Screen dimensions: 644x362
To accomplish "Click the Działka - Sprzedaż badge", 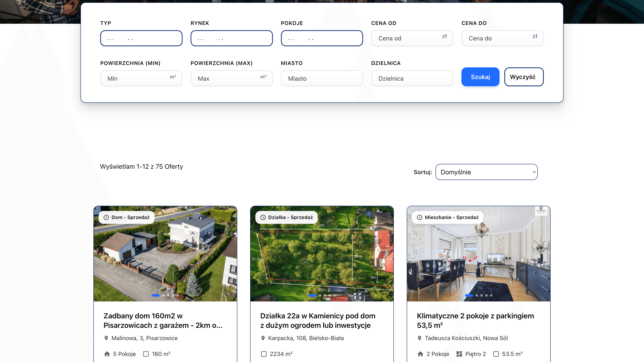I will pos(286,217).
